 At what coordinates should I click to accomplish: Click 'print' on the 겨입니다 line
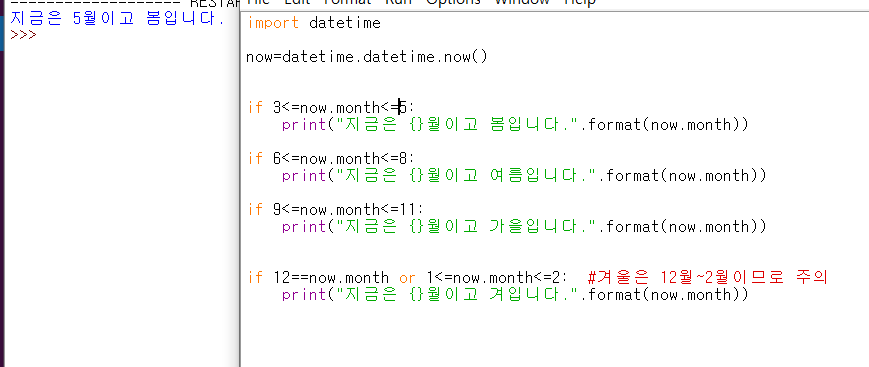304,294
